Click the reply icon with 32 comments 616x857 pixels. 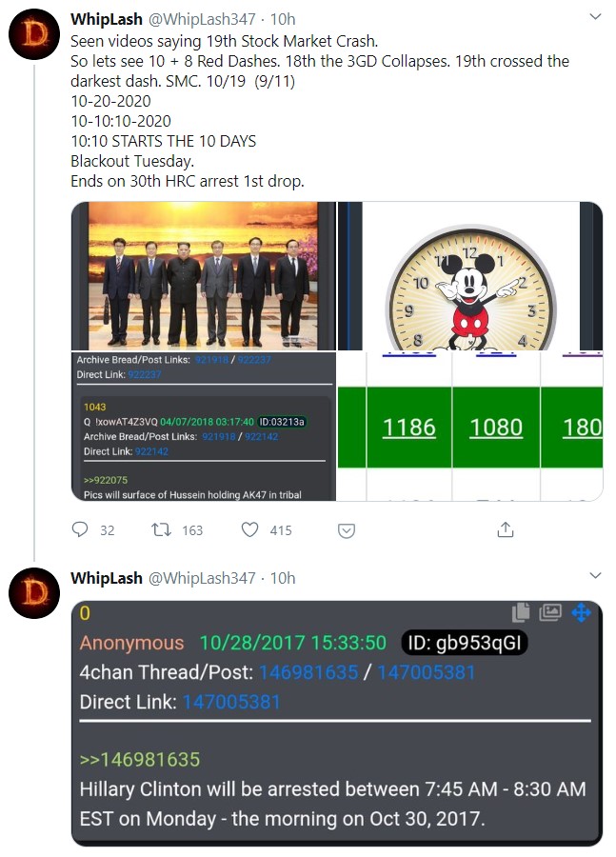80,529
